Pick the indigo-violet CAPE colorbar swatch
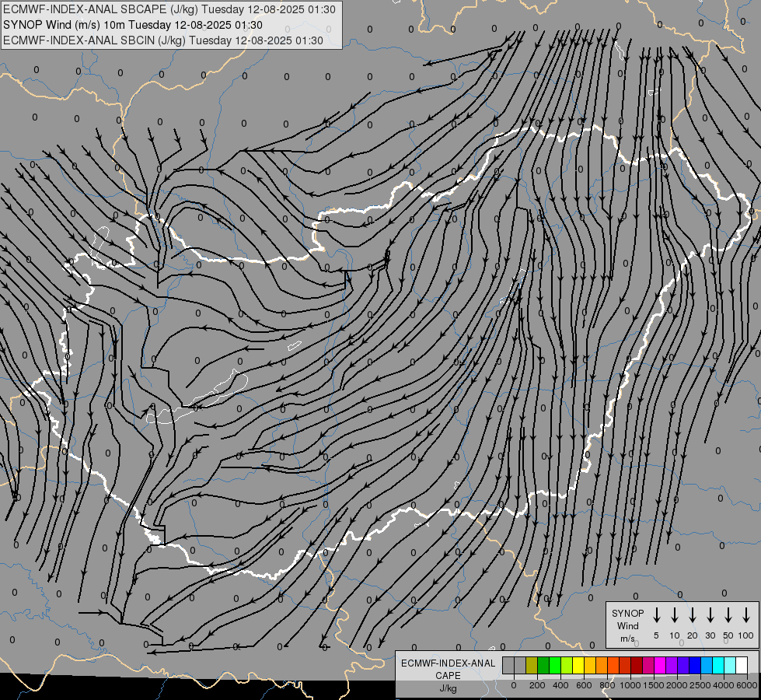This screenshot has width=761, height=700. tap(683, 665)
